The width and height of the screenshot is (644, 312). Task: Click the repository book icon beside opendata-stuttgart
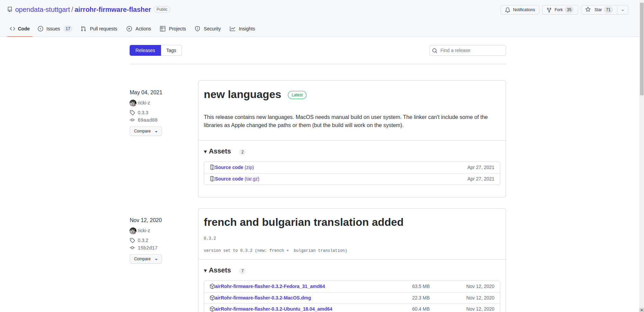coord(10,9)
